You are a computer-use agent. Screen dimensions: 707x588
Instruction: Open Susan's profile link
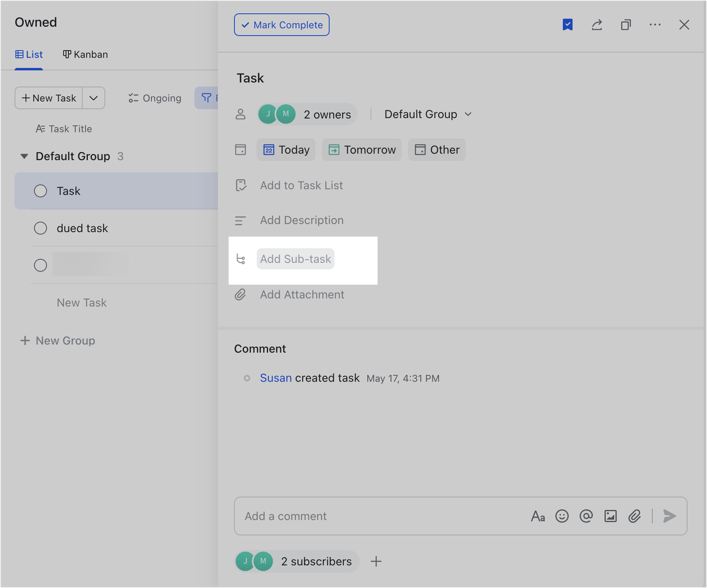click(x=276, y=378)
